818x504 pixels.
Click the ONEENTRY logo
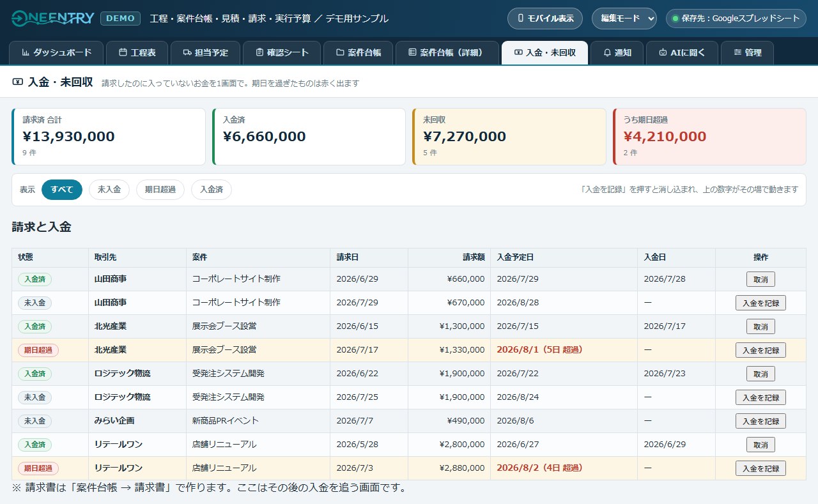coord(53,18)
